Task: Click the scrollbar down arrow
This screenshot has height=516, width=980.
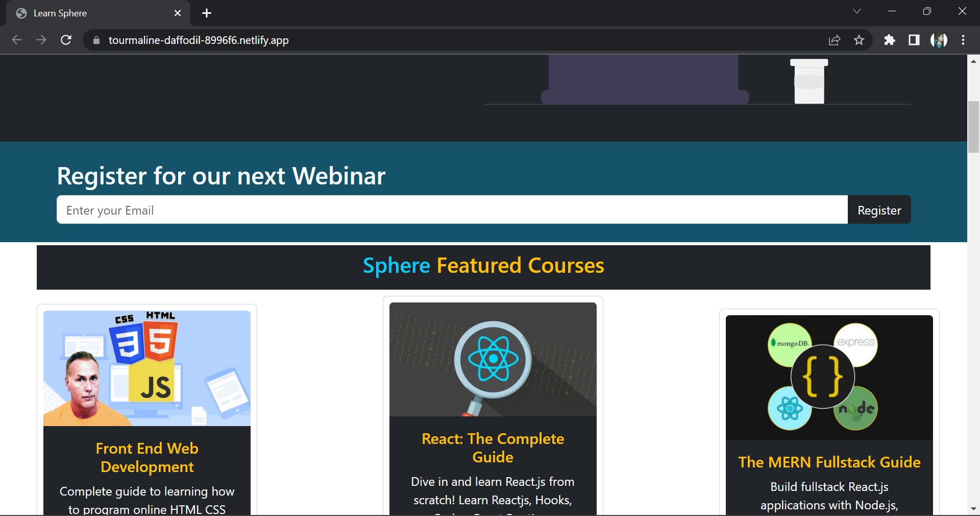Action: tap(973, 509)
